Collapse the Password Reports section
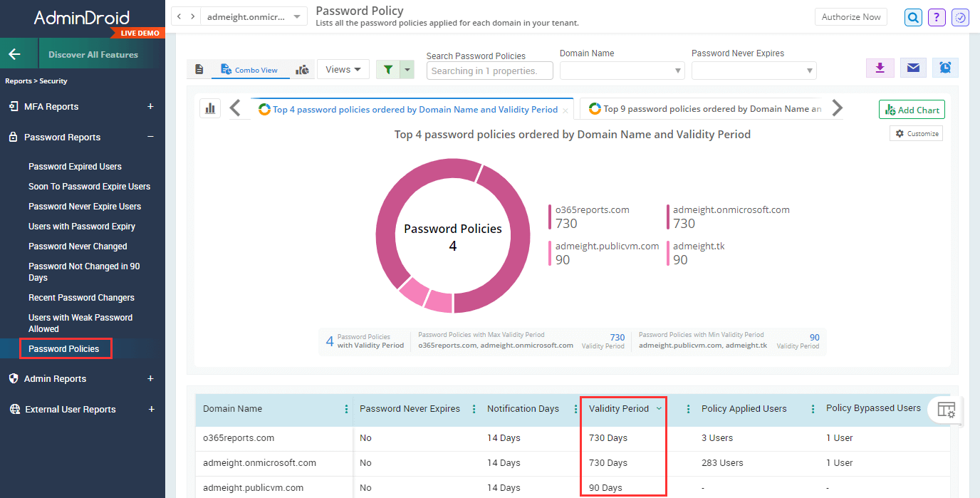Screen dimensions: 980x498 click(150, 137)
